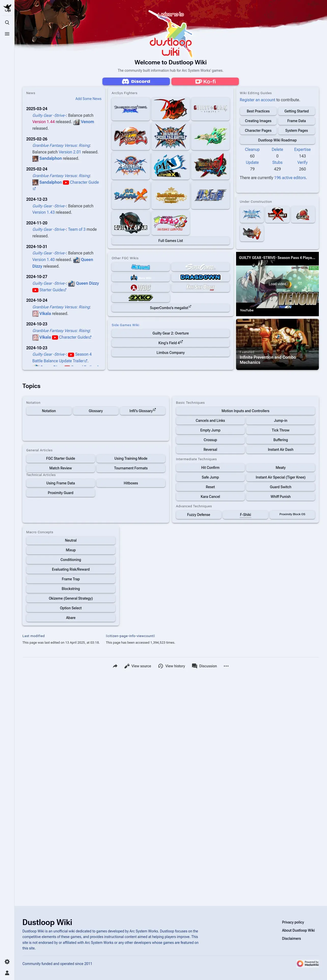Open Guilty Gear Accent Core Plus R tile
The width and height of the screenshot is (327, 980).
click(211, 165)
